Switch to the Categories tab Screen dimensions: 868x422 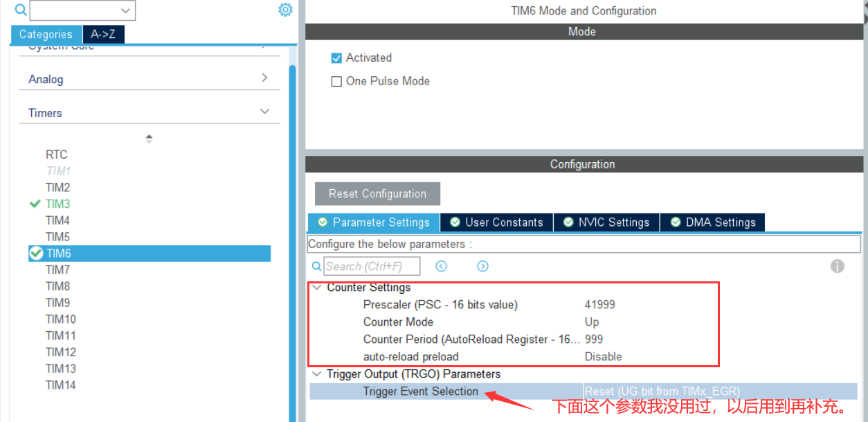[x=46, y=35]
